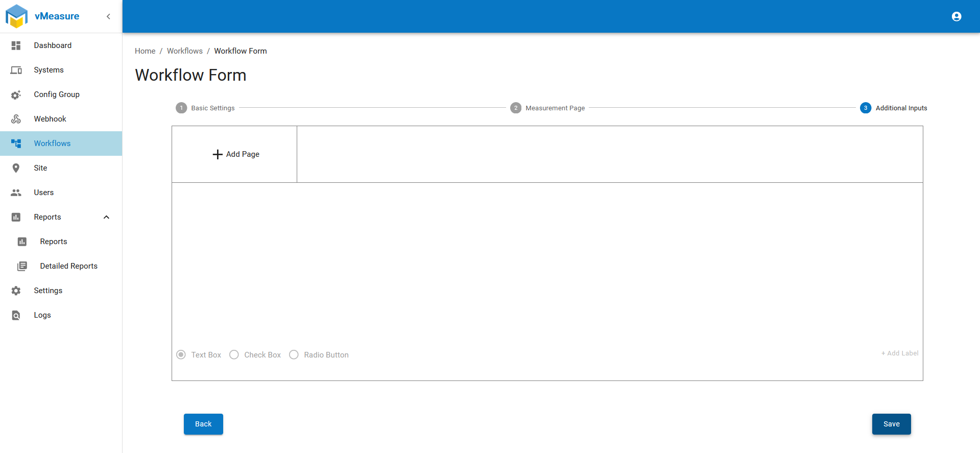980x453 pixels.
Task: Click the Detailed Reports library icon
Action: (22, 266)
